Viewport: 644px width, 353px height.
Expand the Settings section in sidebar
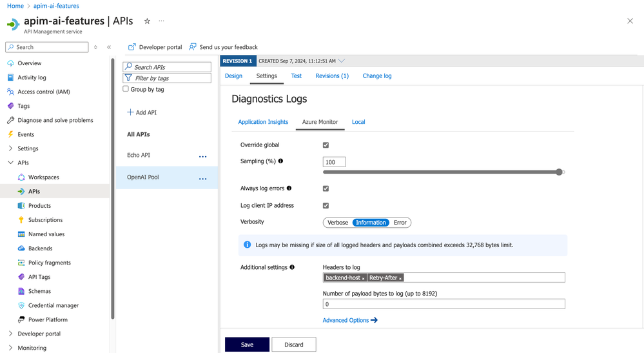coord(11,148)
